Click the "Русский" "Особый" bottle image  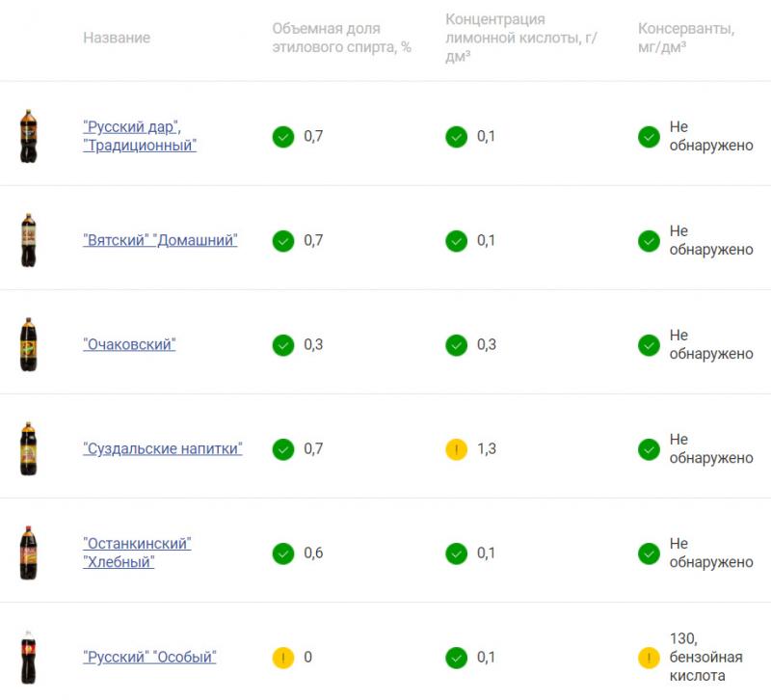[x=29, y=657]
